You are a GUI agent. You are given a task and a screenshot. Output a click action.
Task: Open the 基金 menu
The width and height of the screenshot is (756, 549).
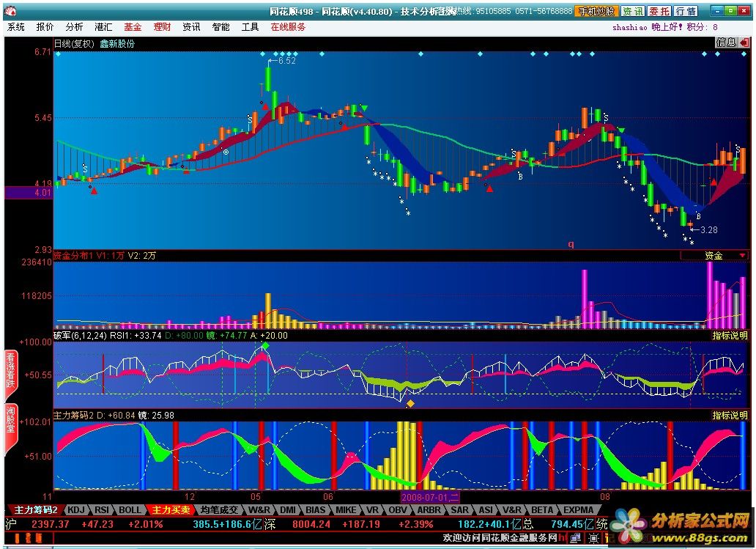(133, 27)
